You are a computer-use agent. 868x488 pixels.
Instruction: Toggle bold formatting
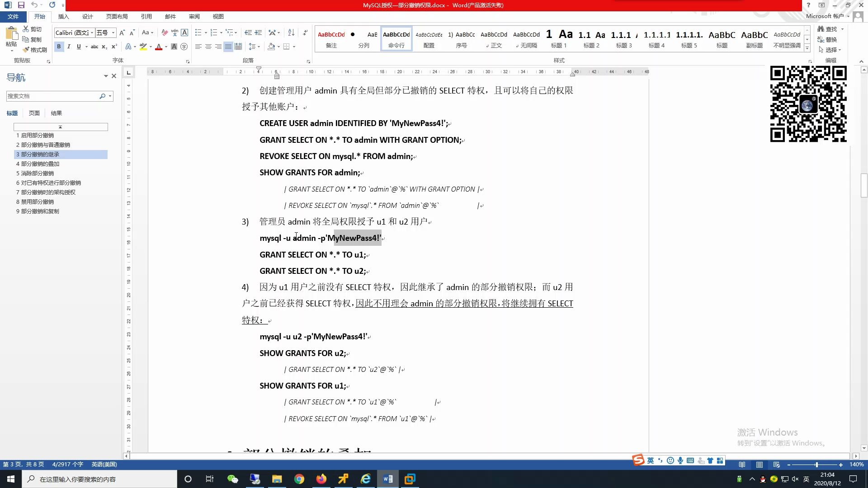point(59,47)
